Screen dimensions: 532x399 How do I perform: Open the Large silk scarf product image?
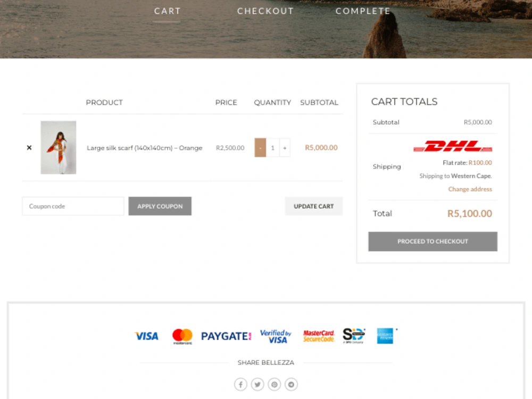click(59, 147)
